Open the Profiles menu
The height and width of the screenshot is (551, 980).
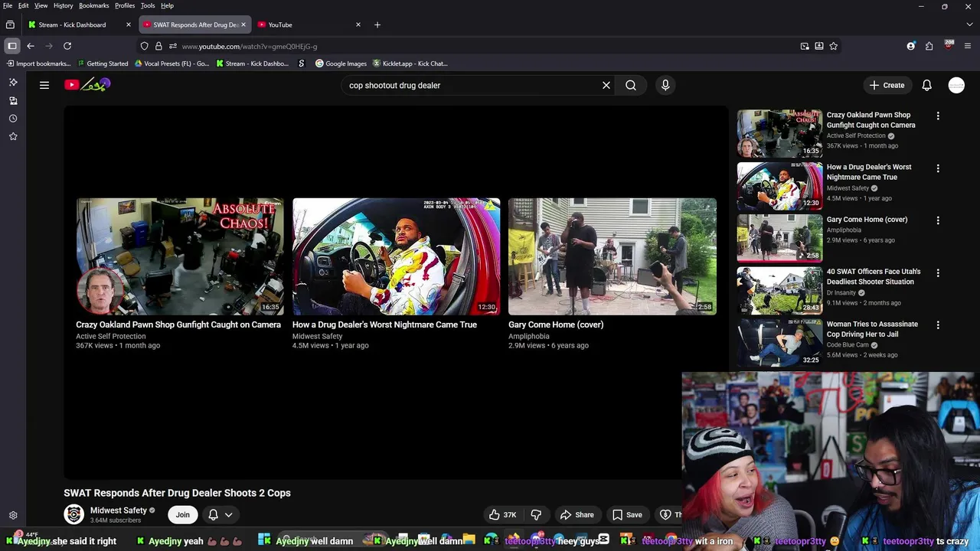click(x=125, y=5)
